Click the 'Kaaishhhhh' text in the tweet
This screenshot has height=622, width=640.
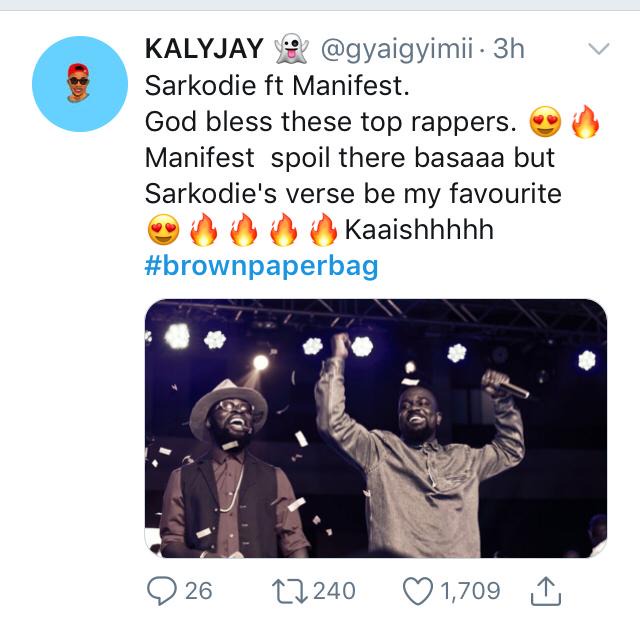click(419, 229)
